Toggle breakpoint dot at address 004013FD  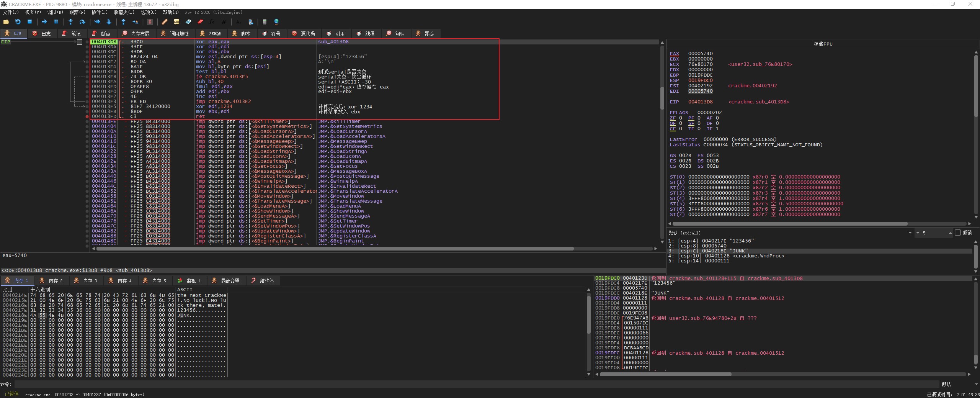click(87, 116)
